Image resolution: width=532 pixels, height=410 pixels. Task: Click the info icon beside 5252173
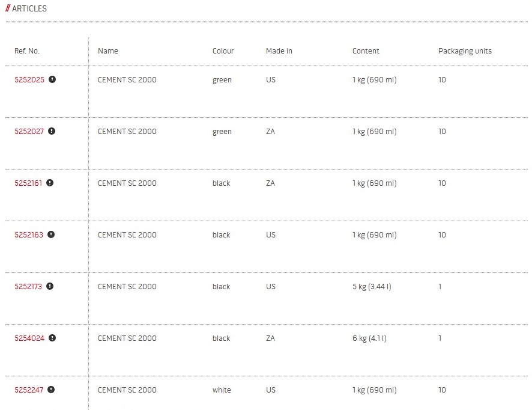click(x=50, y=286)
